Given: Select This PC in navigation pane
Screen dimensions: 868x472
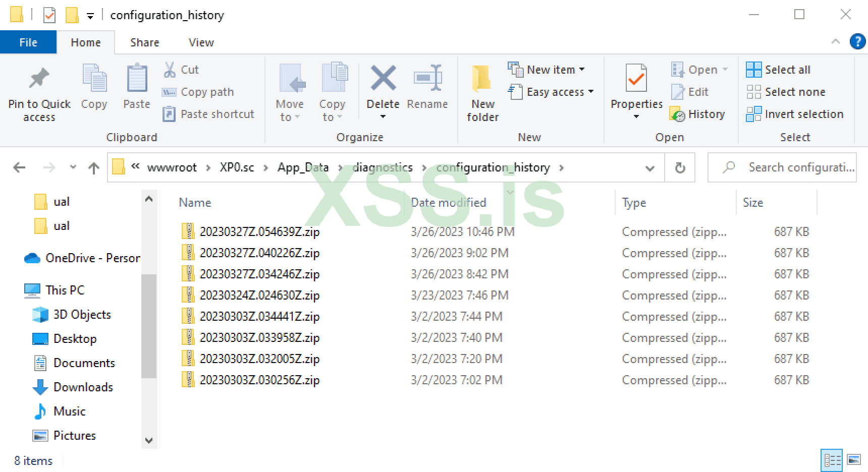Looking at the screenshot, I should click(55, 290).
